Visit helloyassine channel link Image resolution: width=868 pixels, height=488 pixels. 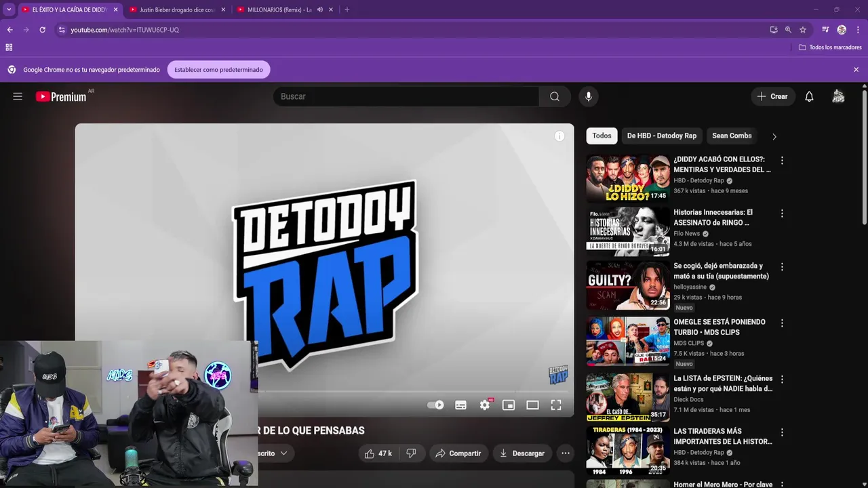pyautogui.click(x=690, y=287)
